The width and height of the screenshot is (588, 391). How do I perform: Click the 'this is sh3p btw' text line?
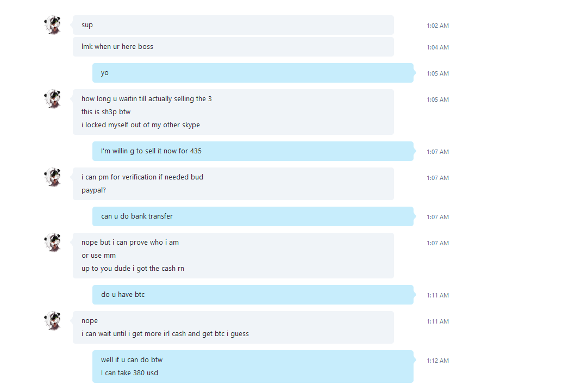[x=106, y=112]
